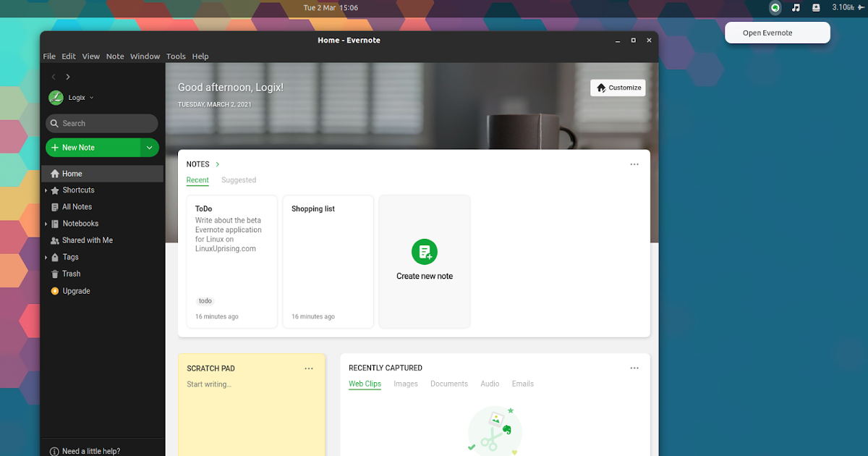Switch to the Suggested notes tab

click(x=239, y=180)
